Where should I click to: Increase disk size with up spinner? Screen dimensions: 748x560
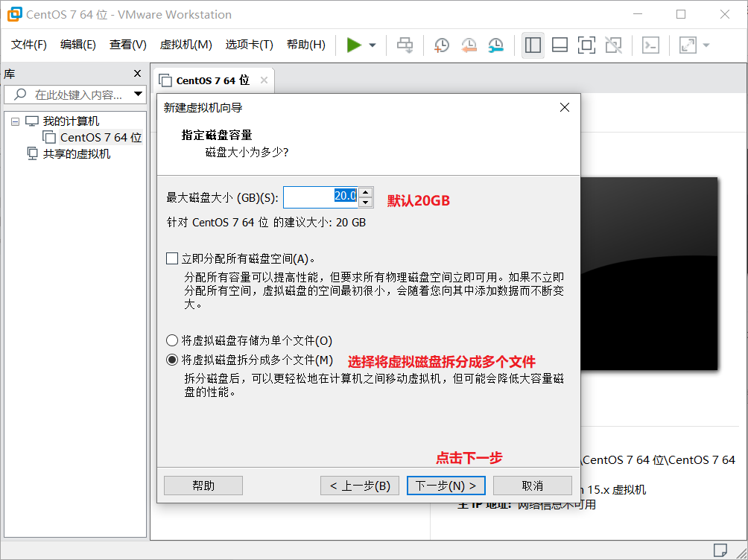pos(365,192)
